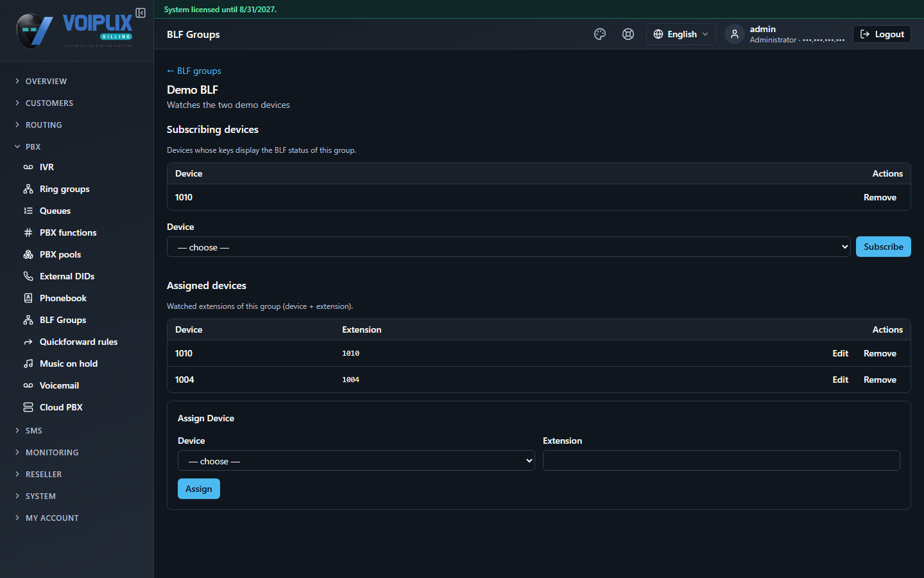The width and height of the screenshot is (924, 578).
Task: Click extension value 1004 in table
Action: (350, 380)
